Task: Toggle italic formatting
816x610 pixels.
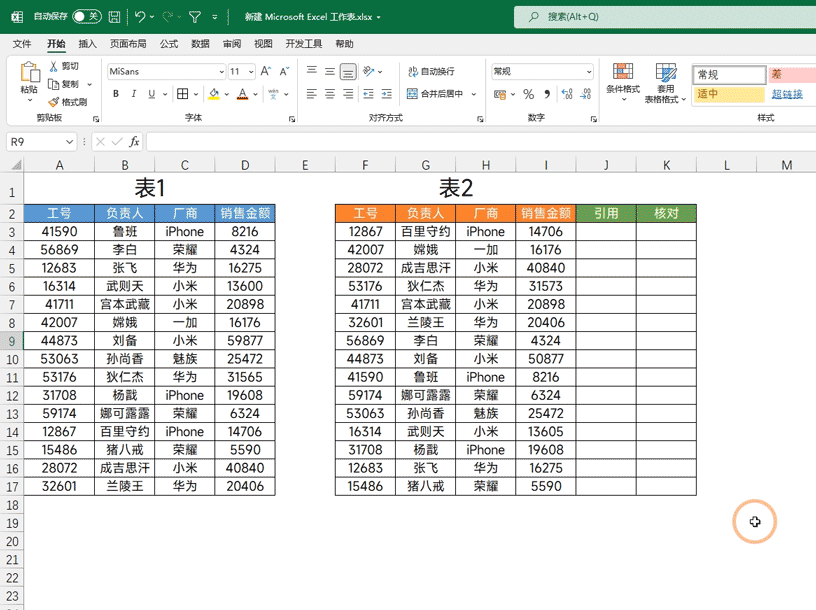Action: coord(132,93)
